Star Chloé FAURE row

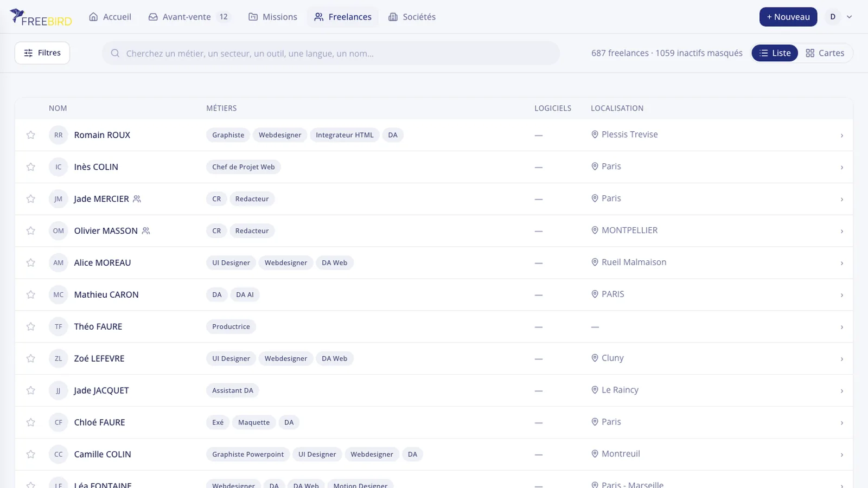[x=31, y=423]
